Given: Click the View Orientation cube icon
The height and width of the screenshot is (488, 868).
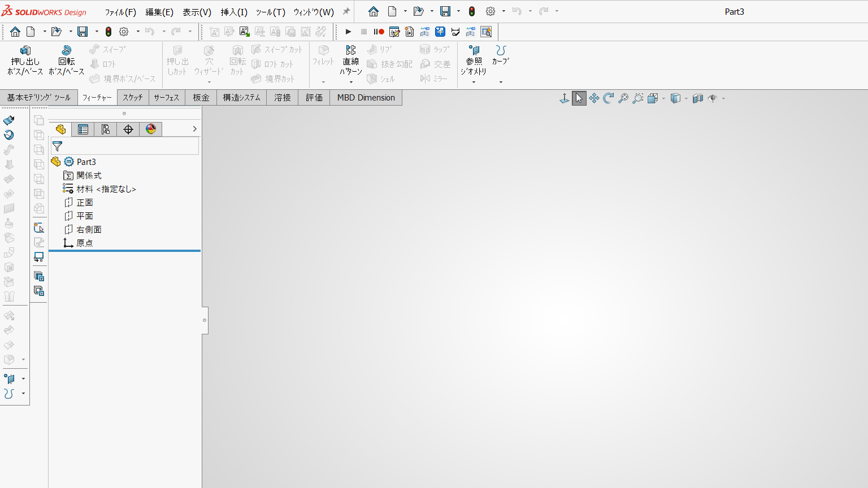Looking at the screenshot, I should (x=653, y=98).
